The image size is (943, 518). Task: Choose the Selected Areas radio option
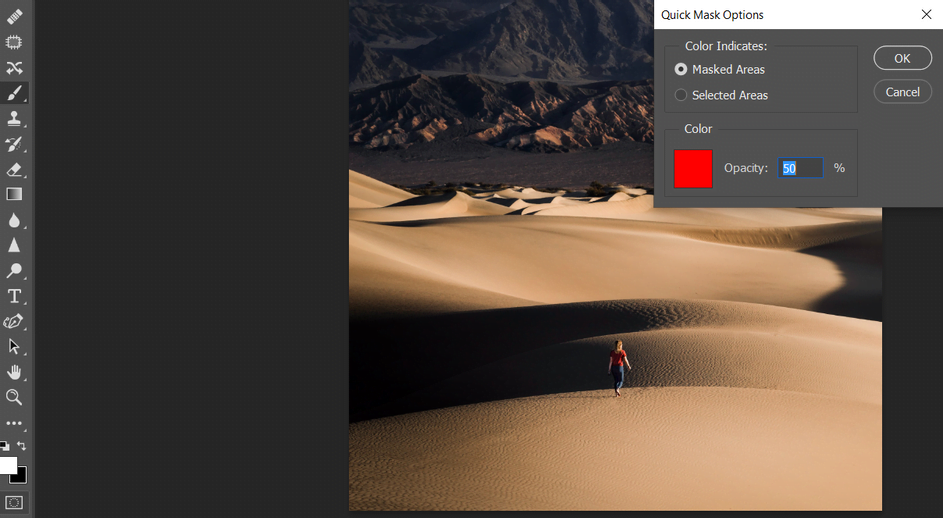tap(681, 95)
